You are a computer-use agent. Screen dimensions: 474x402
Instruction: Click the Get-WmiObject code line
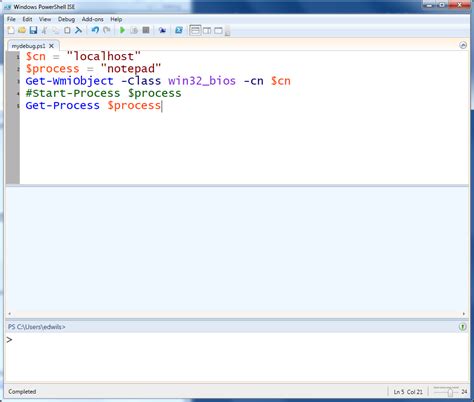coord(158,81)
